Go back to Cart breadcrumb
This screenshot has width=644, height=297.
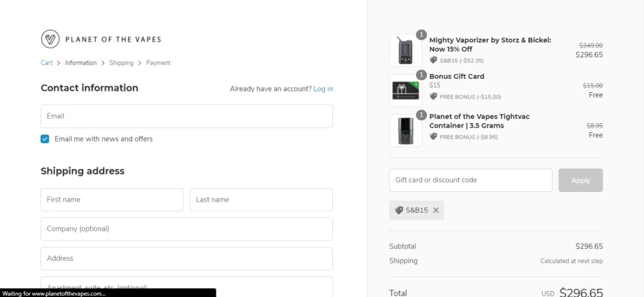pyautogui.click(x=46, y=63)
